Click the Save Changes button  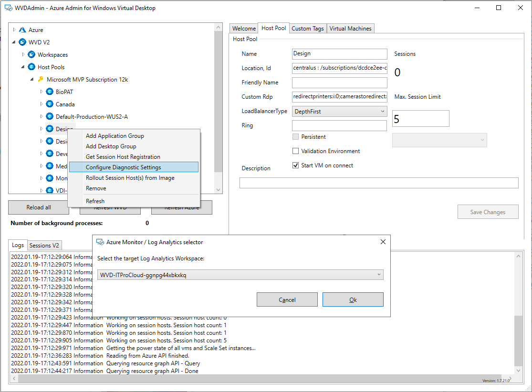click(x=488, y=212)
